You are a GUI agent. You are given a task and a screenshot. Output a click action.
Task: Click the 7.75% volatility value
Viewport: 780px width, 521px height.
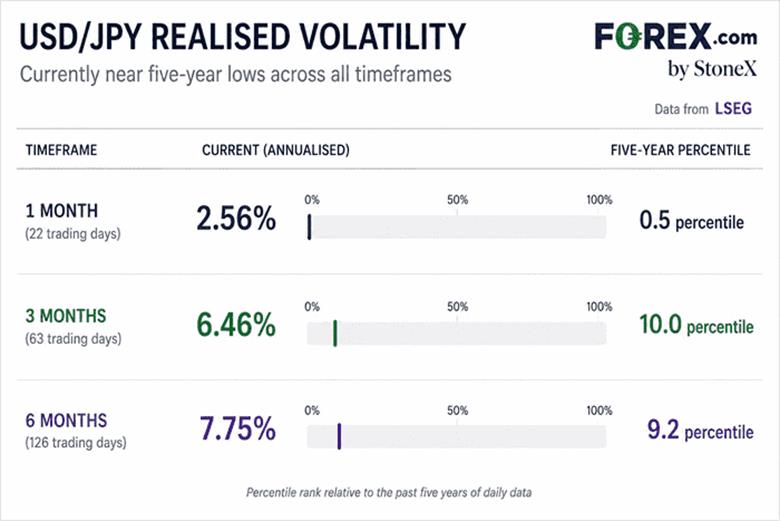(238, 428)
